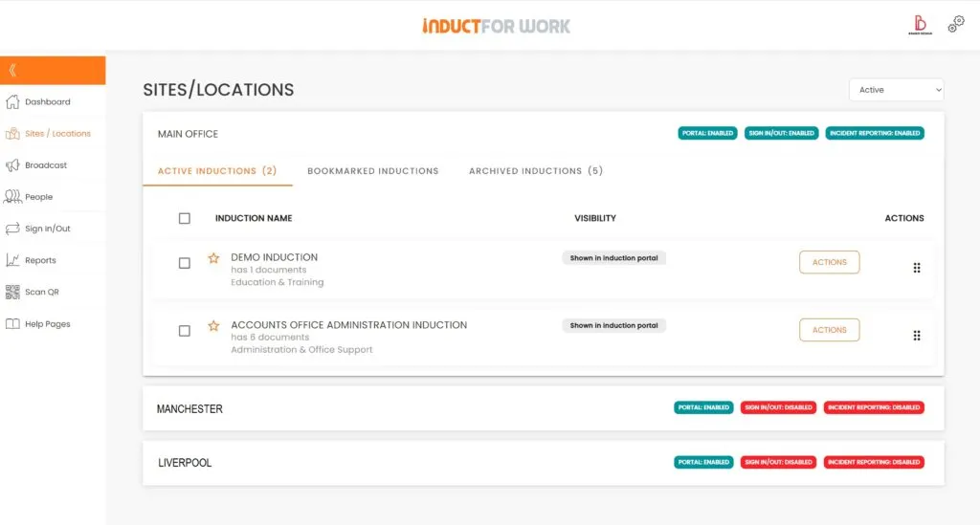Expand the Manchester site panel
This screenshot has height=525, width=980.
click(544, 408)
